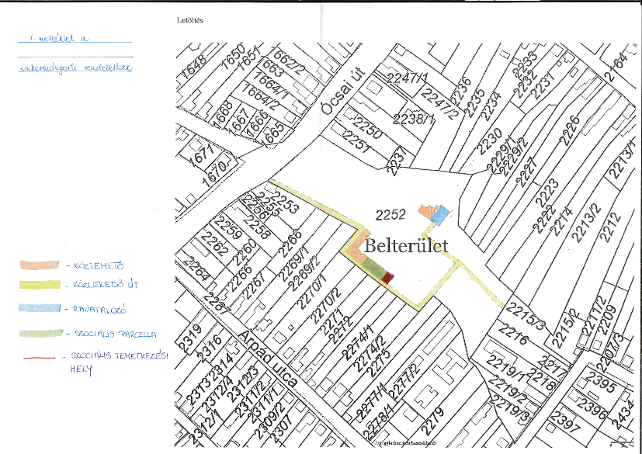Click parcel number 2250

368,128
